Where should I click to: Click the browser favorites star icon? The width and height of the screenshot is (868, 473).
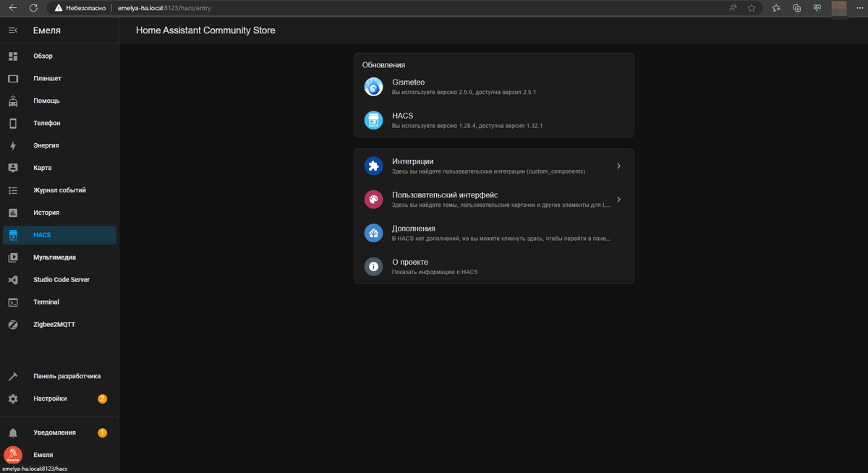click(x=752, y=8)
